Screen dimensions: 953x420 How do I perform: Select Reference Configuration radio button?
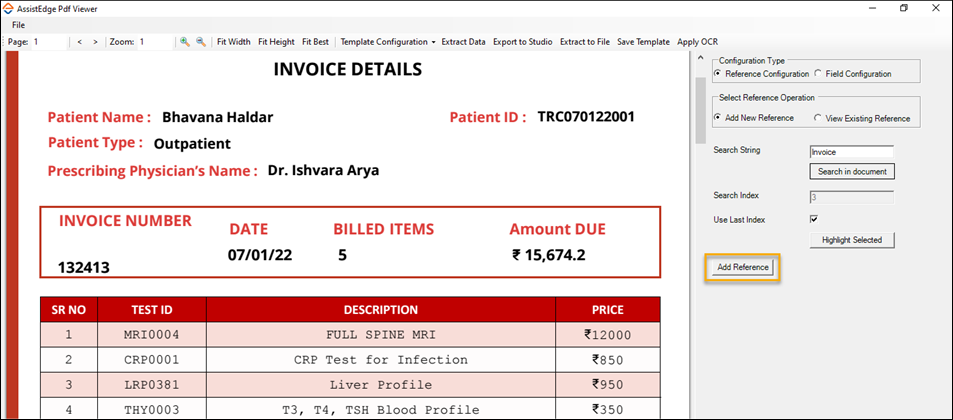click(x=718, y=74)
